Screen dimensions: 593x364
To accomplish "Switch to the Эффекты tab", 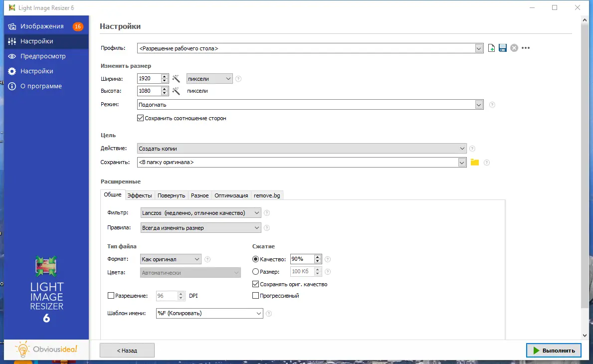I will [140, 195].
